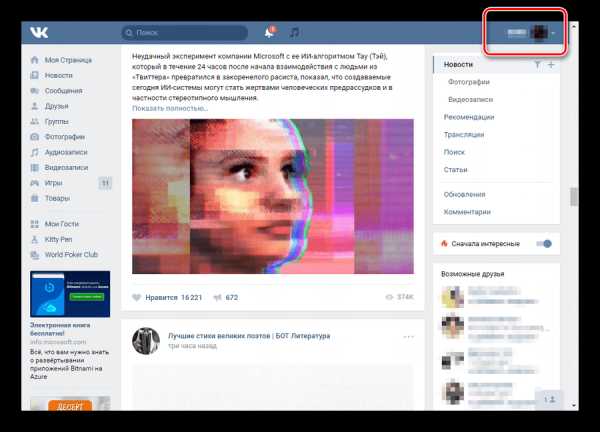Image resolution: width=600 pixels, height=432 pixels.
Task: Click the Возможные друзья heading
Action: point(472,274)
